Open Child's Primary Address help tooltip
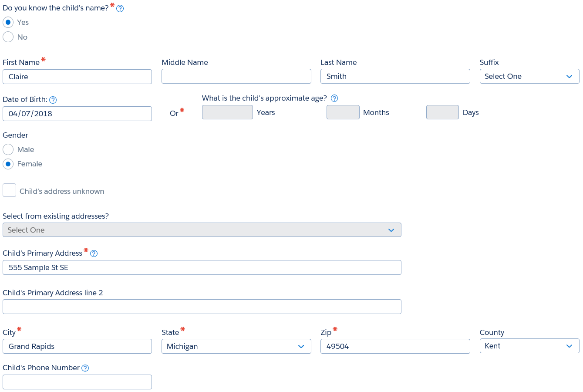 click(x=94, y=253)
